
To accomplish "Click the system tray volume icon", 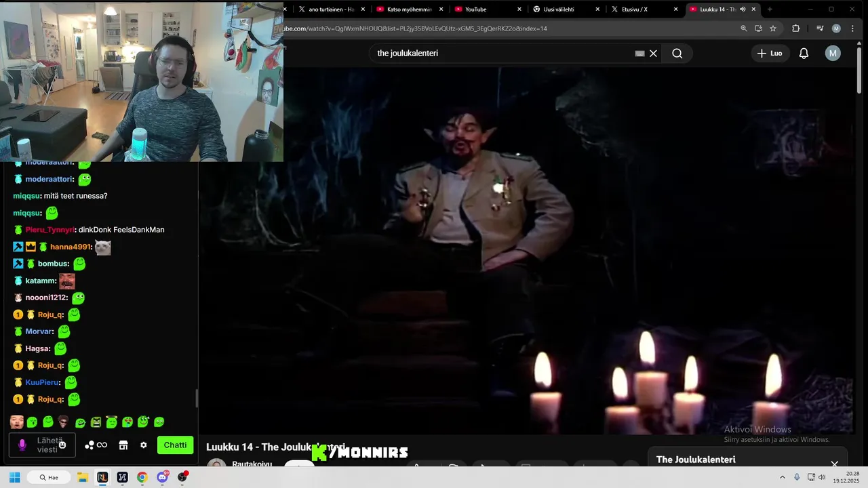I will (x=822, y=477).
